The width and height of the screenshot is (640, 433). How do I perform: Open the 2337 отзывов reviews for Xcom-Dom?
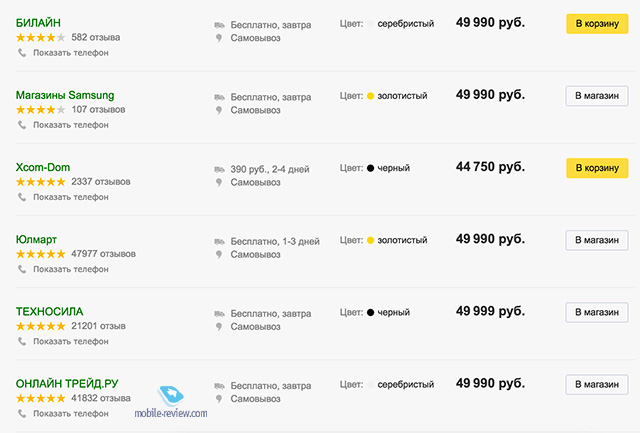101,182
